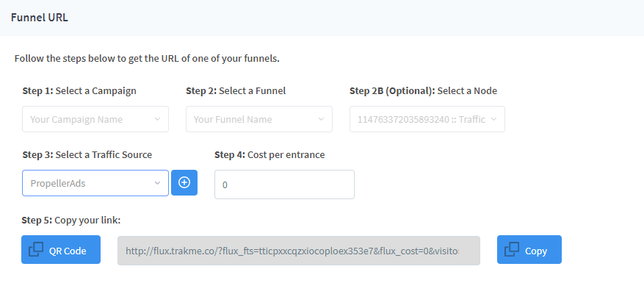
Task: Click the chevron arrow in PropellerAds selector
Action: tap(157, 183)
